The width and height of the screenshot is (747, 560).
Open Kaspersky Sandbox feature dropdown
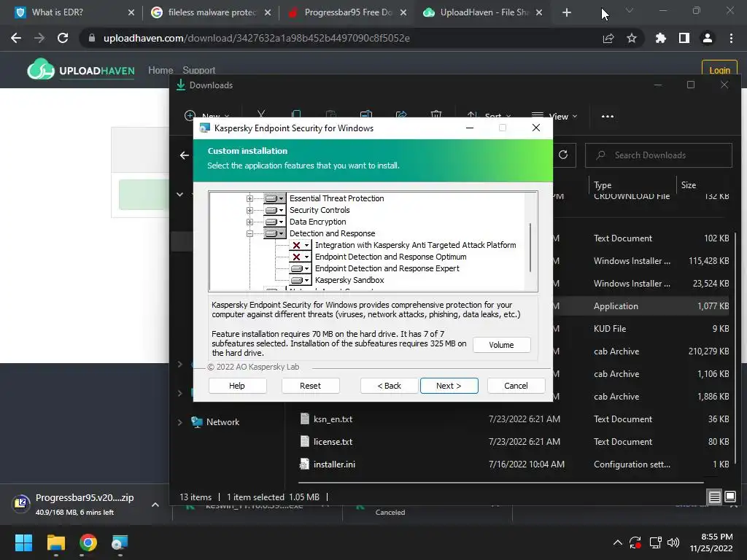tap(300, 280)
